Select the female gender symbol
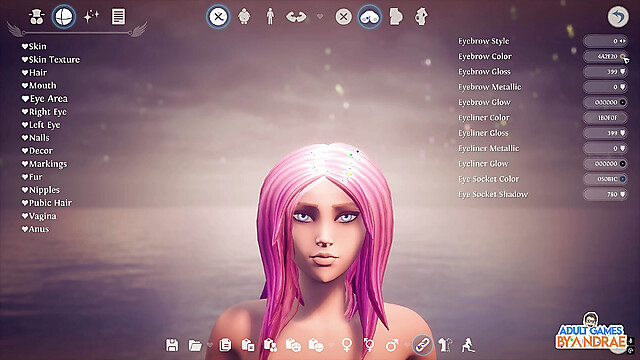The image size is (640, 360). click(x=347, y=345)
